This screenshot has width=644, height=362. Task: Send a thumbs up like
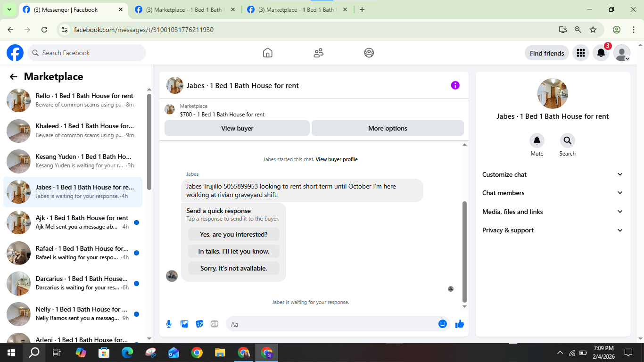tap(460, 324)
